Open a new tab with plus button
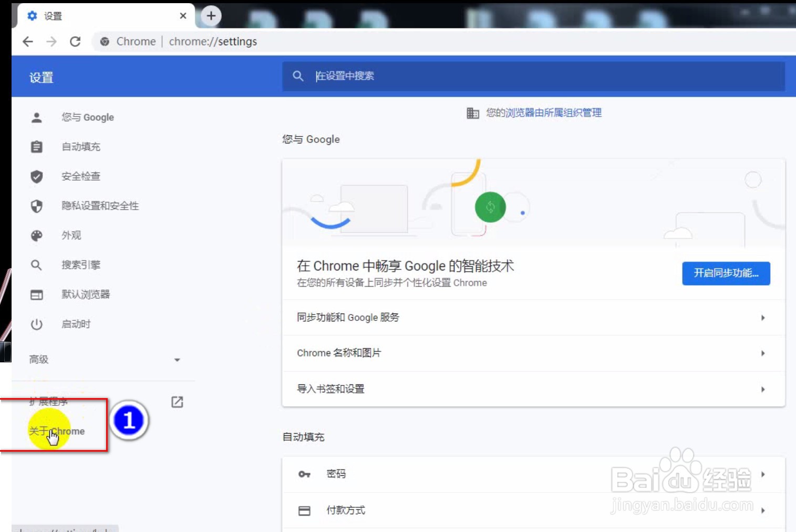Image resolution: width=796 pixels, height=532 pixels. coord(211,16)
